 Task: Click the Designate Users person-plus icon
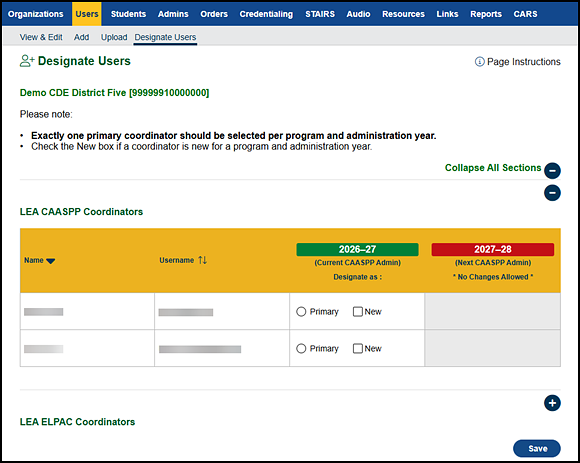27,61
